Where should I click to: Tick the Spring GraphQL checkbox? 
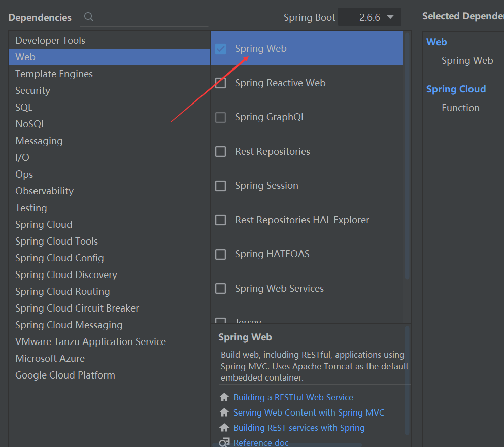(220, 117)
